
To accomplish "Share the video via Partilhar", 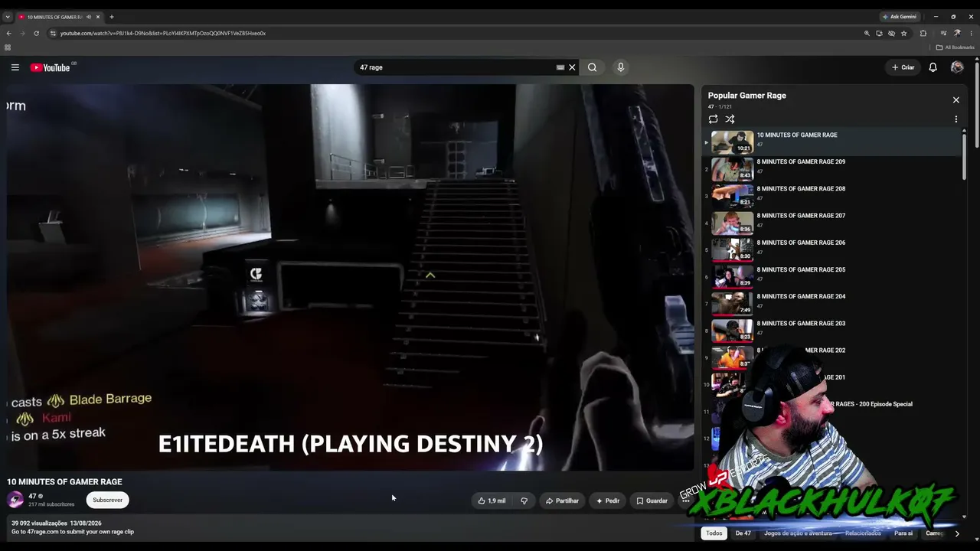I will [x=562, y=500].
